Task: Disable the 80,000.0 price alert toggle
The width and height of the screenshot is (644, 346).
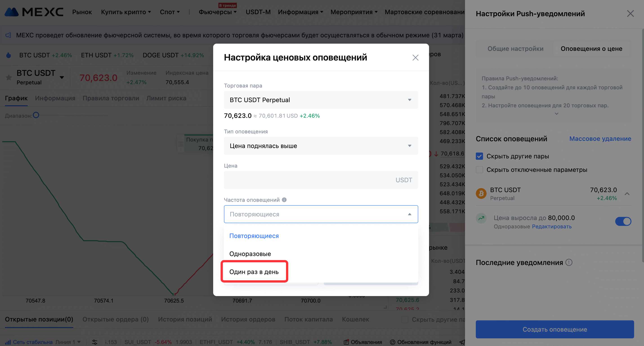Action: pos(623,221)
